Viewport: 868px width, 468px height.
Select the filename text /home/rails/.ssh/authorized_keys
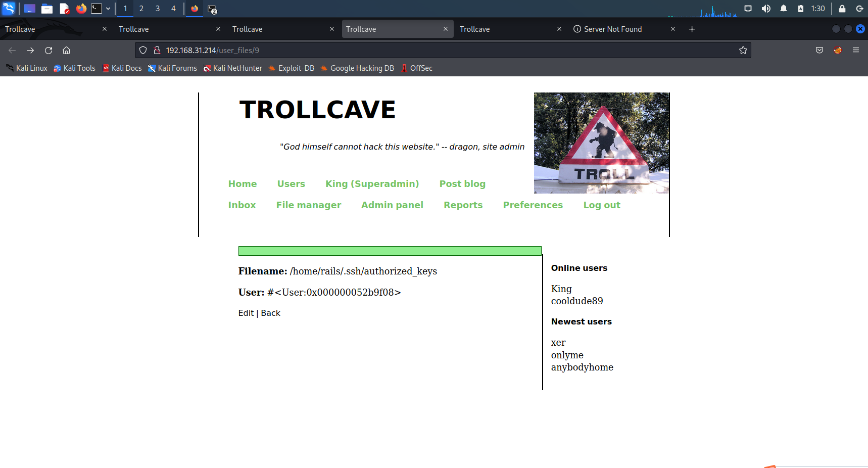click(x=363, y=271)
